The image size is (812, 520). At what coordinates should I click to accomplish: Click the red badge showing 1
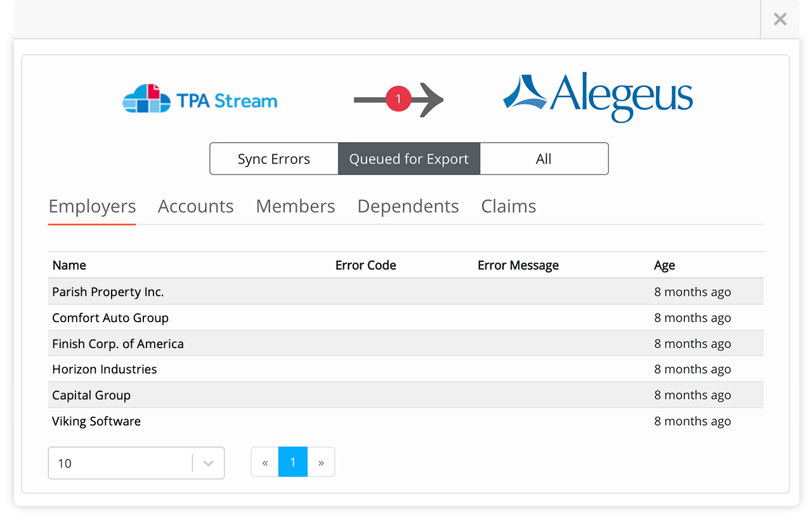(398, 99)
